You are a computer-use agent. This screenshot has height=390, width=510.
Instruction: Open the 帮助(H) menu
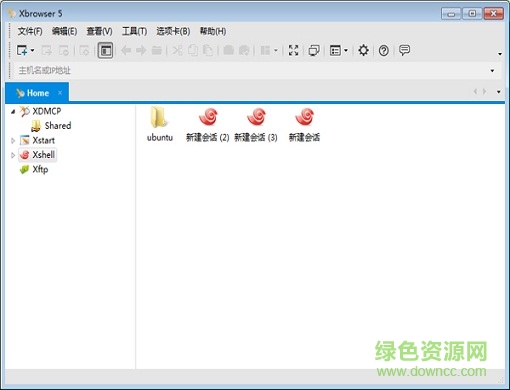(213, 31)
